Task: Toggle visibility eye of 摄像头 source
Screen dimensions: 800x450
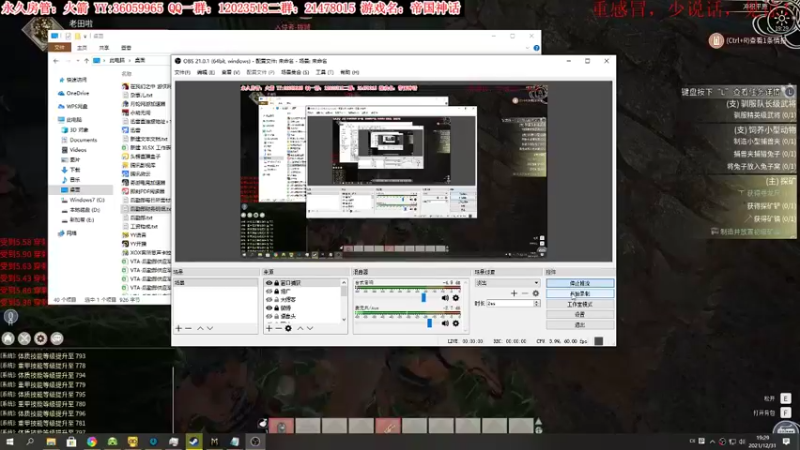Action: click(x=269, y=316)
